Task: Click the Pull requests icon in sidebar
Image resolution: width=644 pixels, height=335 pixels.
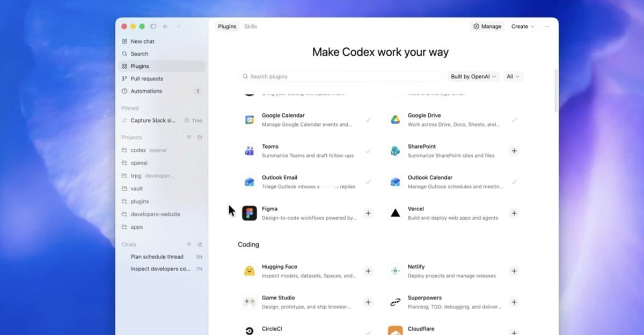Action: coord(124,78)
